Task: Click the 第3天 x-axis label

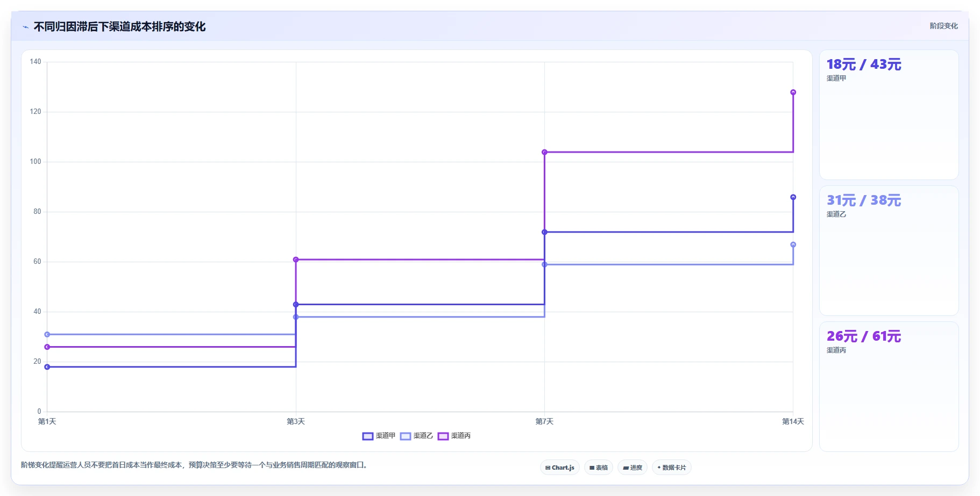Action: tap(296, 421)
